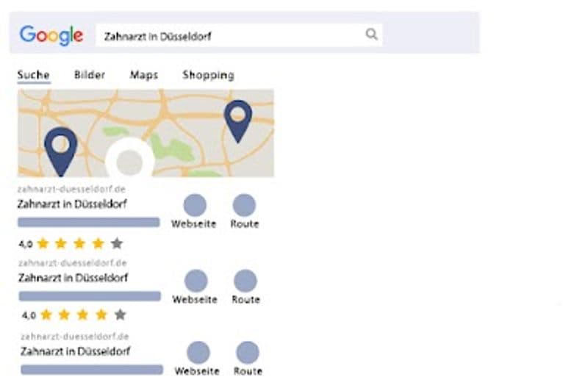588x388 pixels.
Task: Open the Shopping tab
Action: (x=209, y=76)
